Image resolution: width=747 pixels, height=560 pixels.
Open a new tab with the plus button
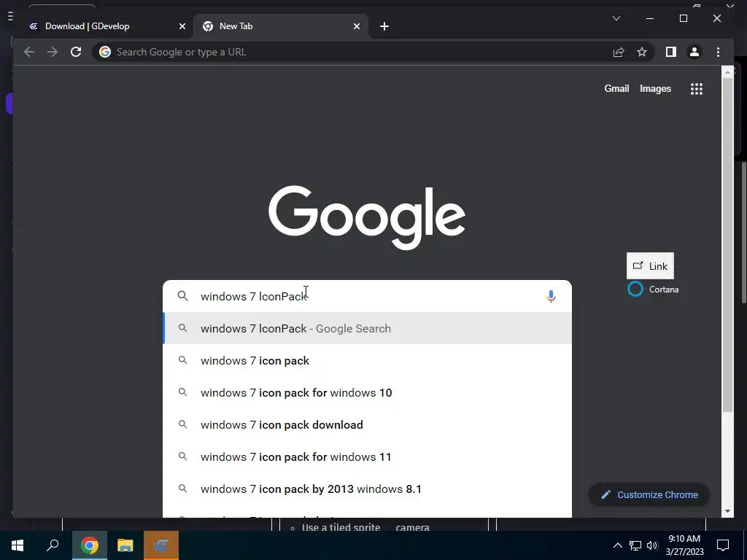384,26
